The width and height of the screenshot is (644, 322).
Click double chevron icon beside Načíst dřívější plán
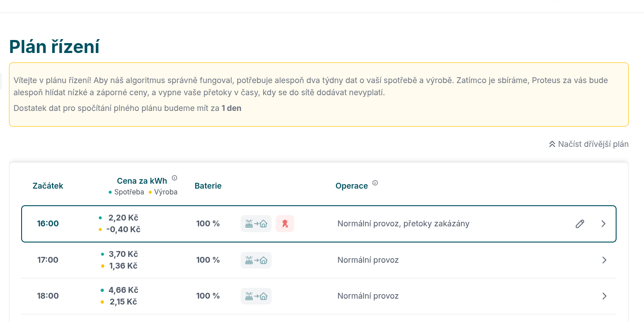(552, 144)
